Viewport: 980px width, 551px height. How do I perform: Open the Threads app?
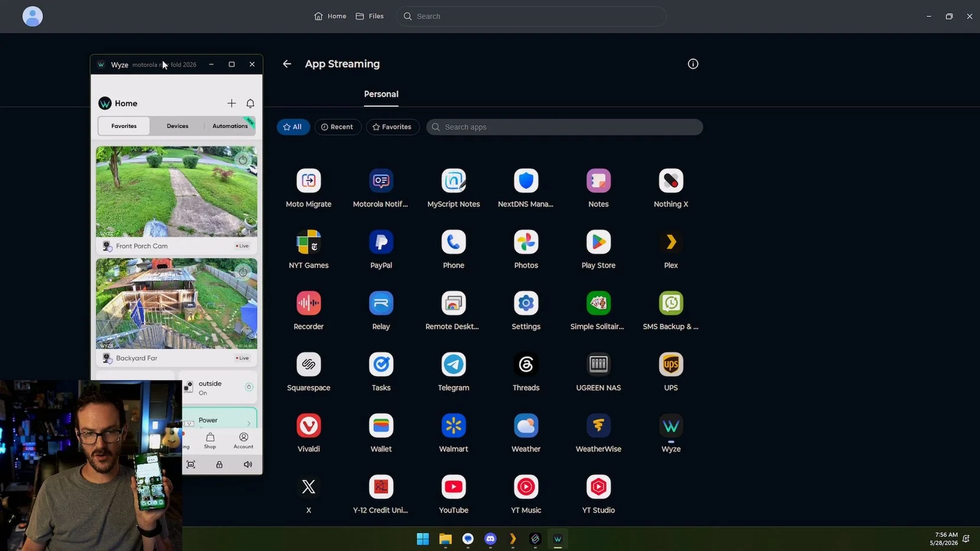(526, 364)
